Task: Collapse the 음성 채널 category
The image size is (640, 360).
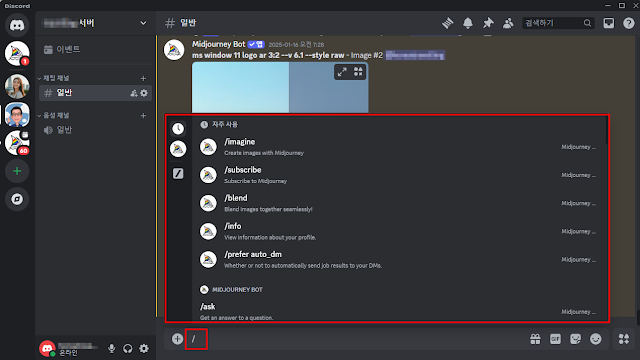Action: click(x=54, y=116)
